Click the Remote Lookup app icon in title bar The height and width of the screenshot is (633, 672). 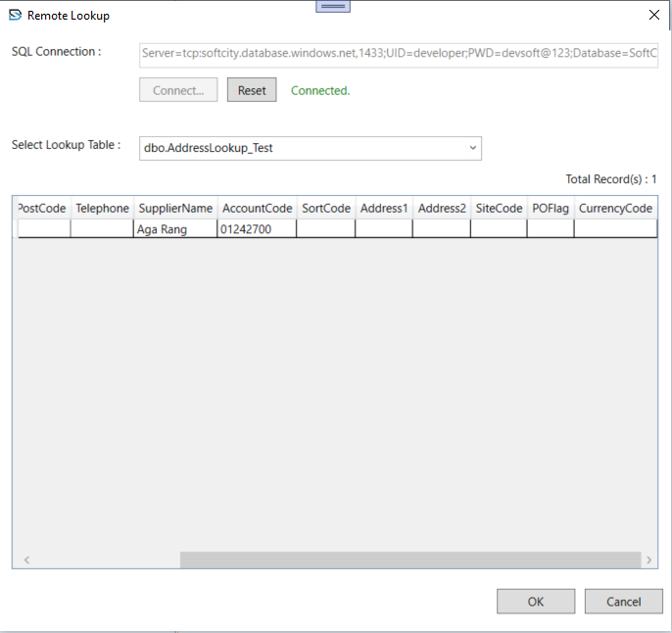coord(15,15)
